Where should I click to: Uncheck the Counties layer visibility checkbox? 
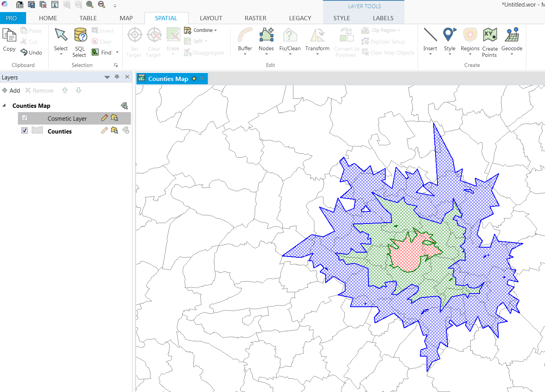coord(25,130)
